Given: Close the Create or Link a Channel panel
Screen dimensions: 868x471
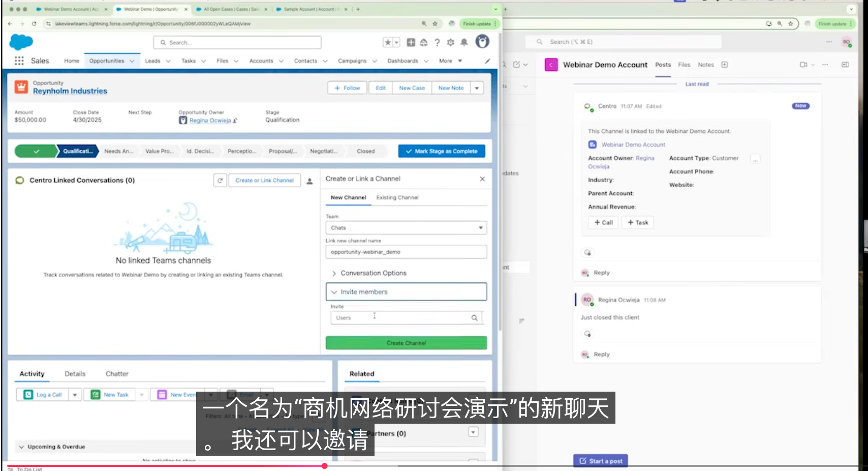Looking at the screenshot, I should pos(482,179).
